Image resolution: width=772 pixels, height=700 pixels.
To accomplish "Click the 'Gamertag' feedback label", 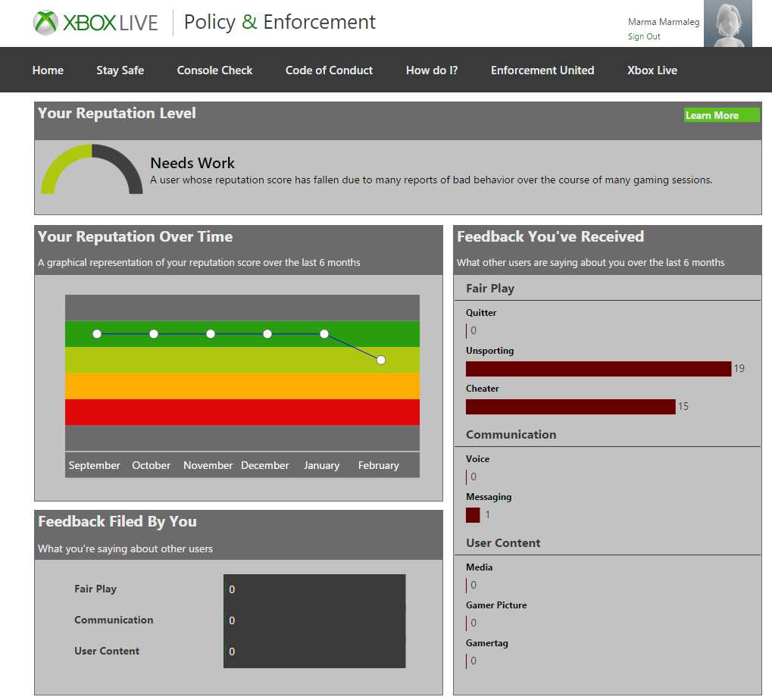I will click(487, 643).
